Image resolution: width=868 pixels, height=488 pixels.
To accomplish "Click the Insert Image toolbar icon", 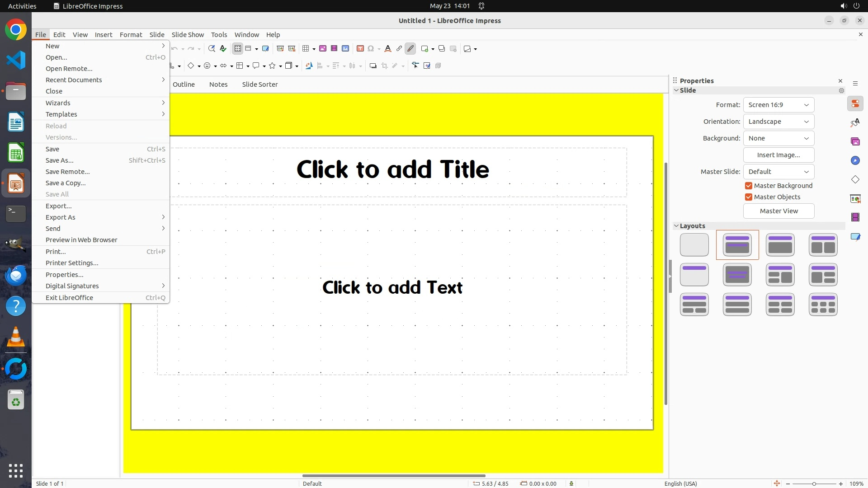I will coord(323,49).
